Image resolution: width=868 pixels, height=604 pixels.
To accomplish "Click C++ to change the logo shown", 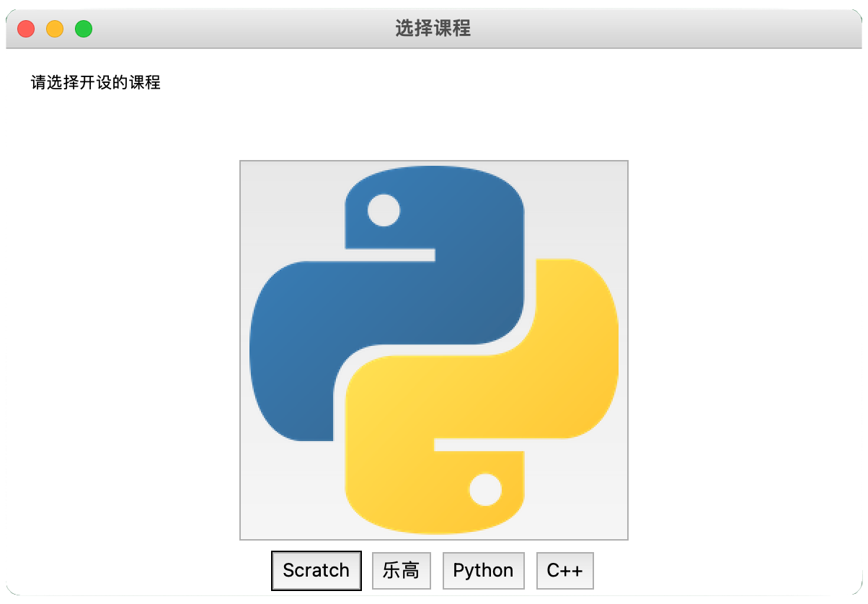I will point(564,570).
